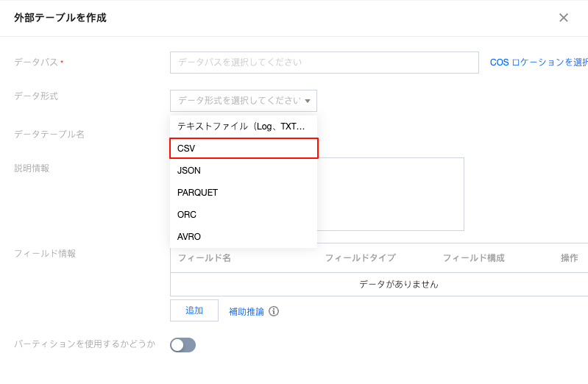
Task: Toggle the partition usage switch
Action: point(183,345)
